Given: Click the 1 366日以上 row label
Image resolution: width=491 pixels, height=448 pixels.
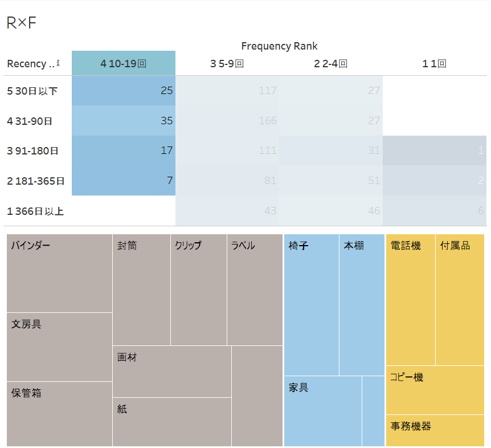Looking at the screenshot, I should [35, 211].
